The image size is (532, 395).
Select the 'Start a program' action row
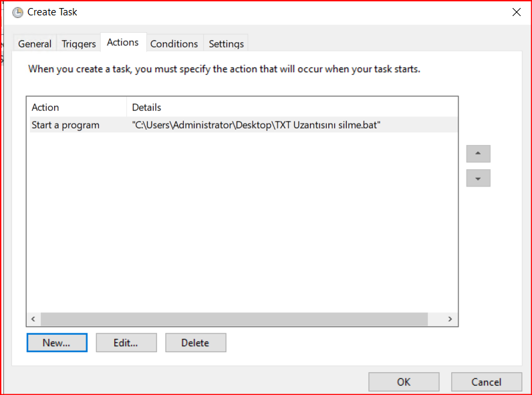[65, 125]
